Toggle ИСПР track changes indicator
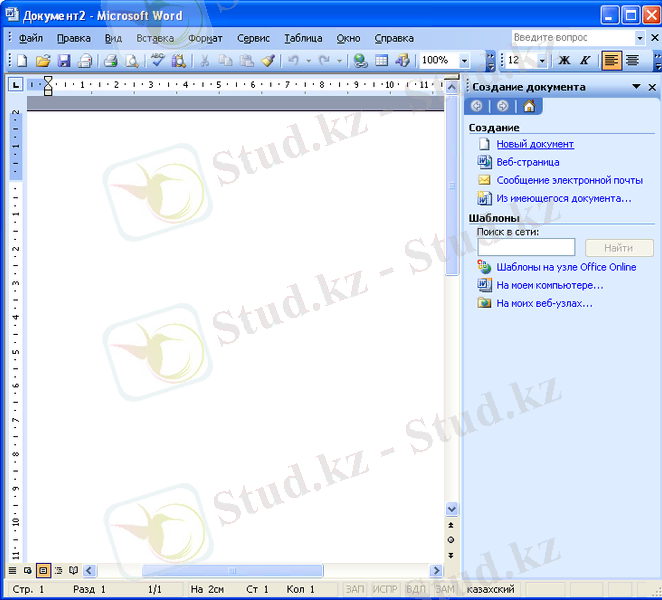Image resolution: width=662 pixels, height=600 pixels. coord(385,589)
